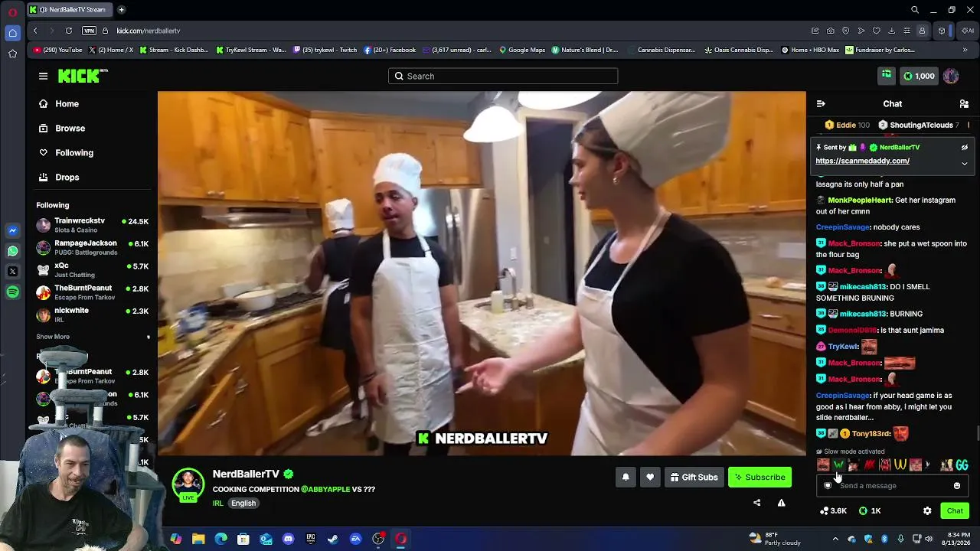The width and height of the screenshot is (980, 551).
Task: Click the IRL category link
Action: click(217, 503)
